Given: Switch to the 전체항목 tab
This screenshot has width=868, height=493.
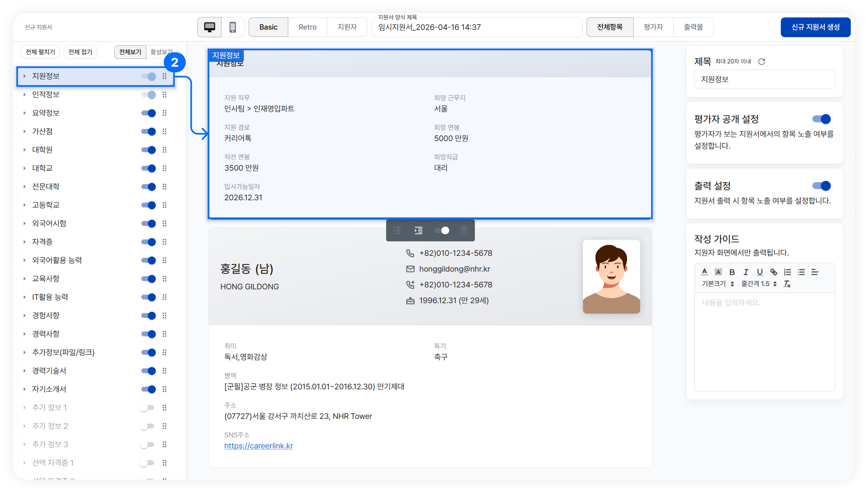Looking at the screenshot, I should tap(610, 27).
